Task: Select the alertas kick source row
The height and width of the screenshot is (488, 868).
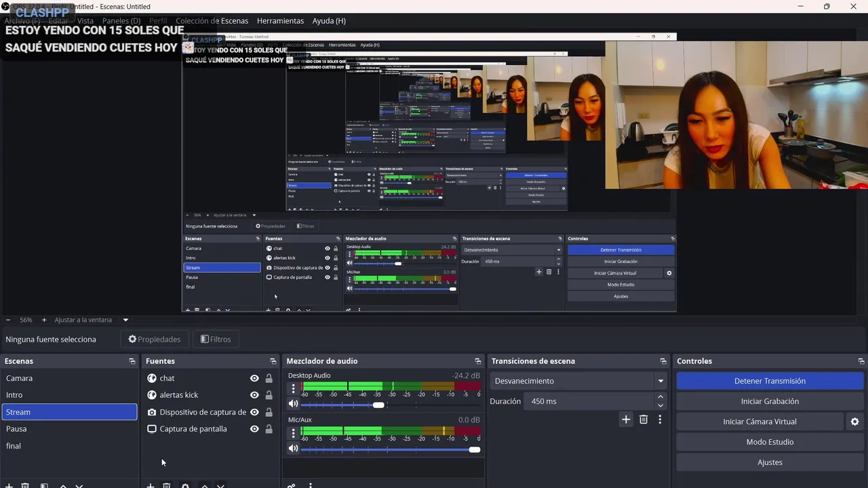Action: [x=210, y=395]
